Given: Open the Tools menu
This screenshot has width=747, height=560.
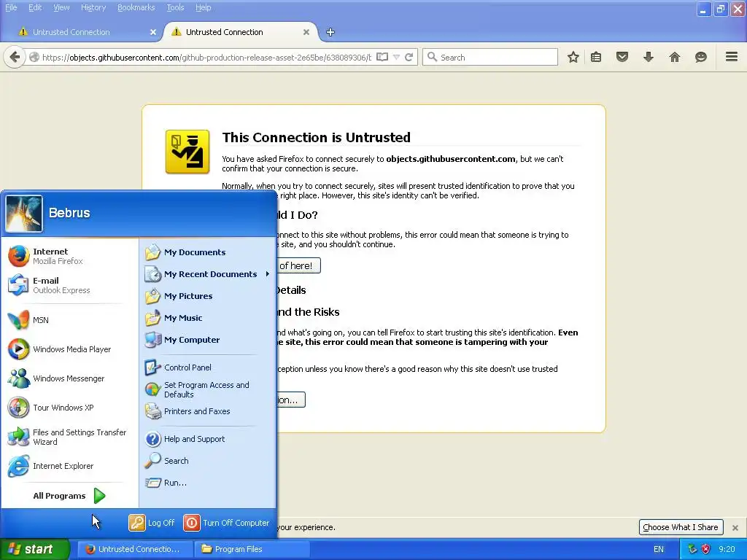Looking at the screenshot, I should click(175, 7).
